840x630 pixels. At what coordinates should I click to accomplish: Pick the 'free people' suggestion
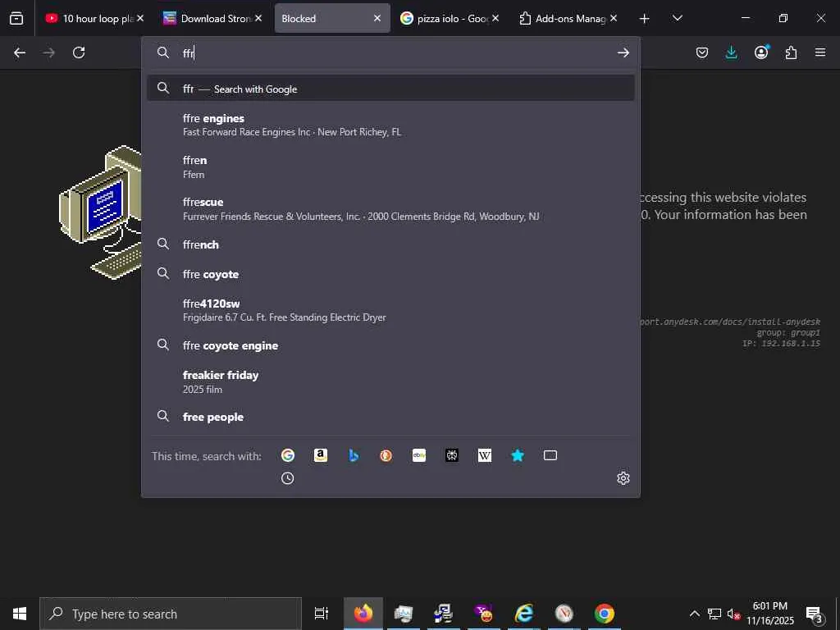point(390,417)
